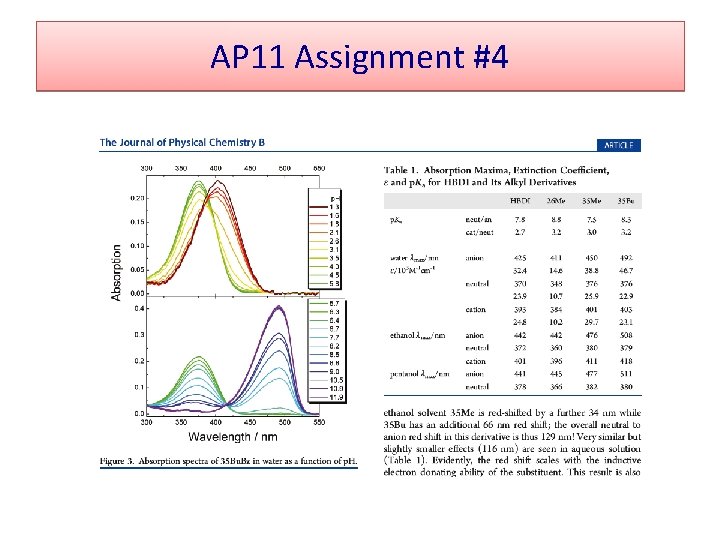Viewport: 720px width, 540px height.
Task: Click the "Wavelength / nm" x-axis label
Action: pos(233,436)
